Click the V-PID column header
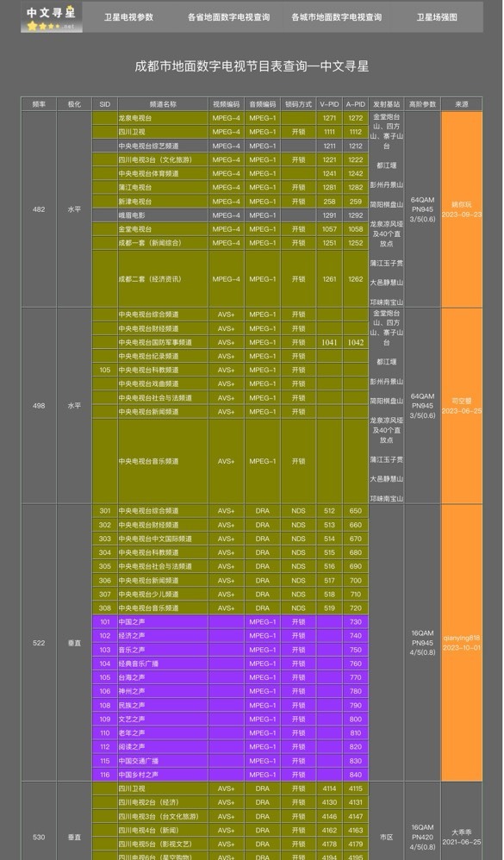This screenshot has height=860, width=504. tap(330, 104)
